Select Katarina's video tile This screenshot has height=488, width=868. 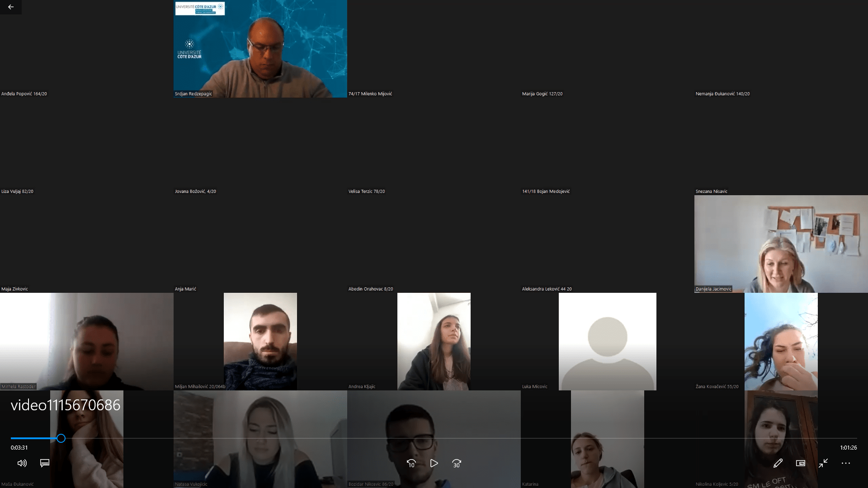[x=608, y=439]
